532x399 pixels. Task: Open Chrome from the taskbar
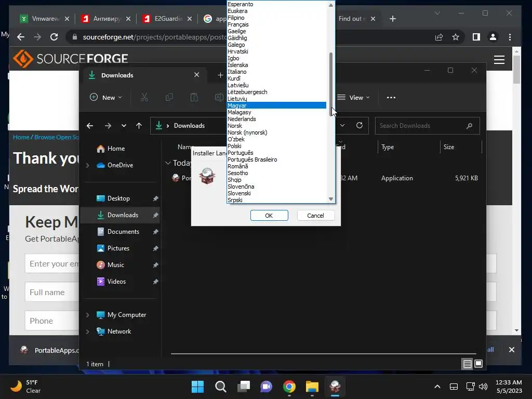point(289,387)
